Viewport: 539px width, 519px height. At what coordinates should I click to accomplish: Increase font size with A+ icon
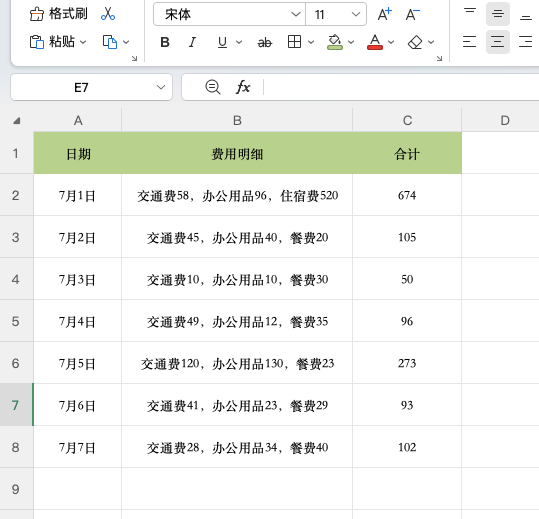point(385,14)
